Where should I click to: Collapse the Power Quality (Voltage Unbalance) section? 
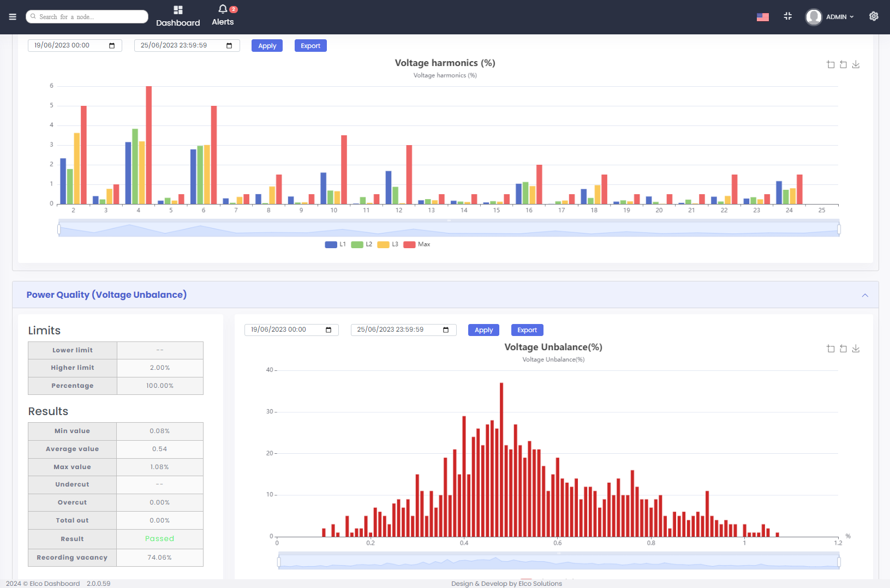(864, 295)
